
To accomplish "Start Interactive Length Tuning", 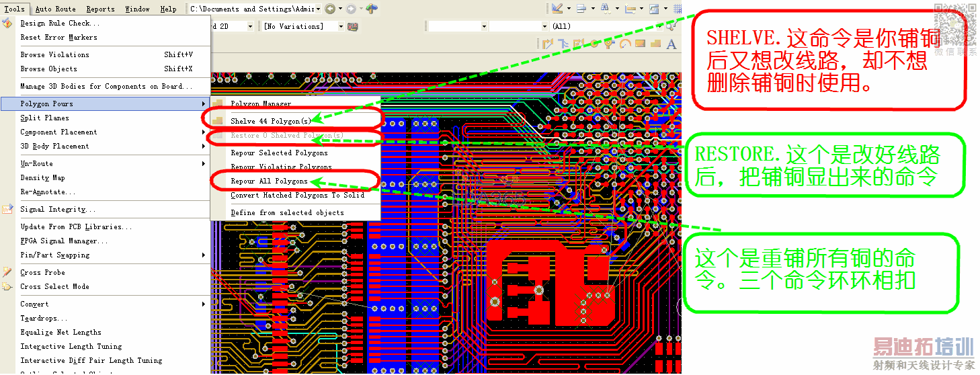I will pos(71,347).
